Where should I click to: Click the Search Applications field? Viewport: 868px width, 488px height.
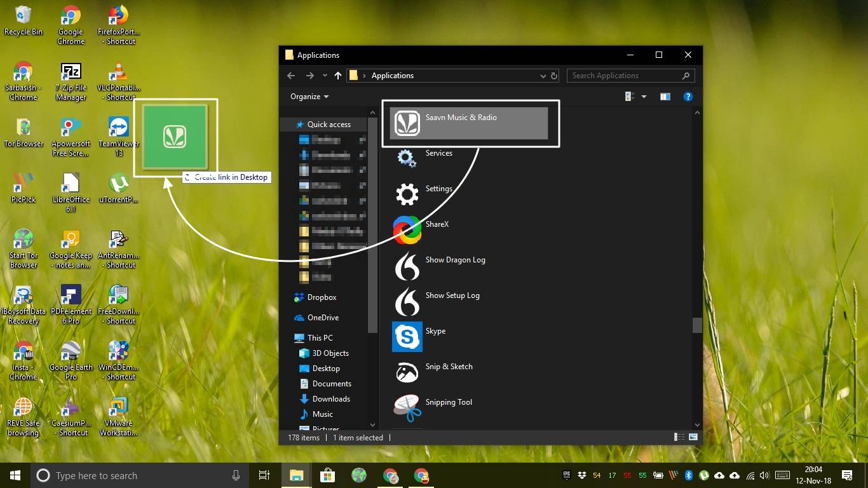click(x=630, y=76)
